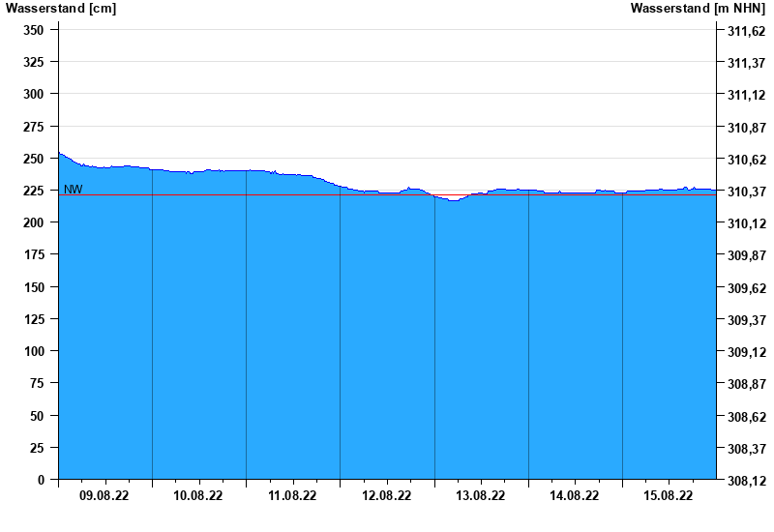Select the 10.08.22 date label

198,495
